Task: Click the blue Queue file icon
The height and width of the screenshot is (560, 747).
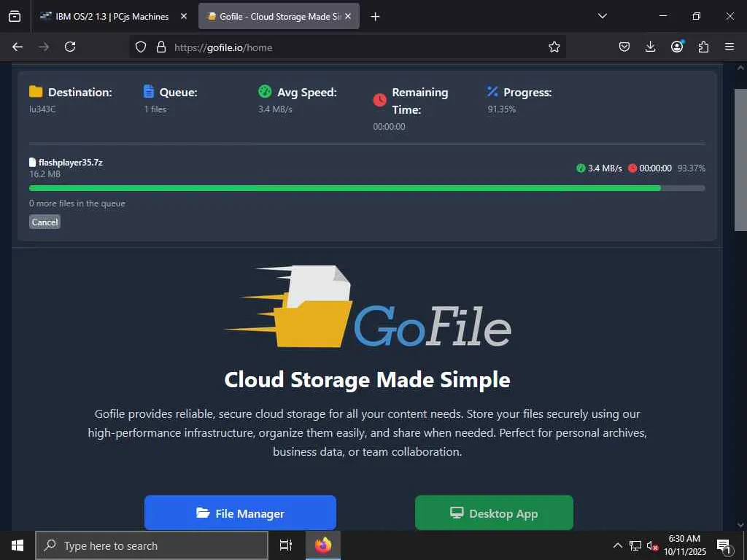Action: click(x=149, y=91)
